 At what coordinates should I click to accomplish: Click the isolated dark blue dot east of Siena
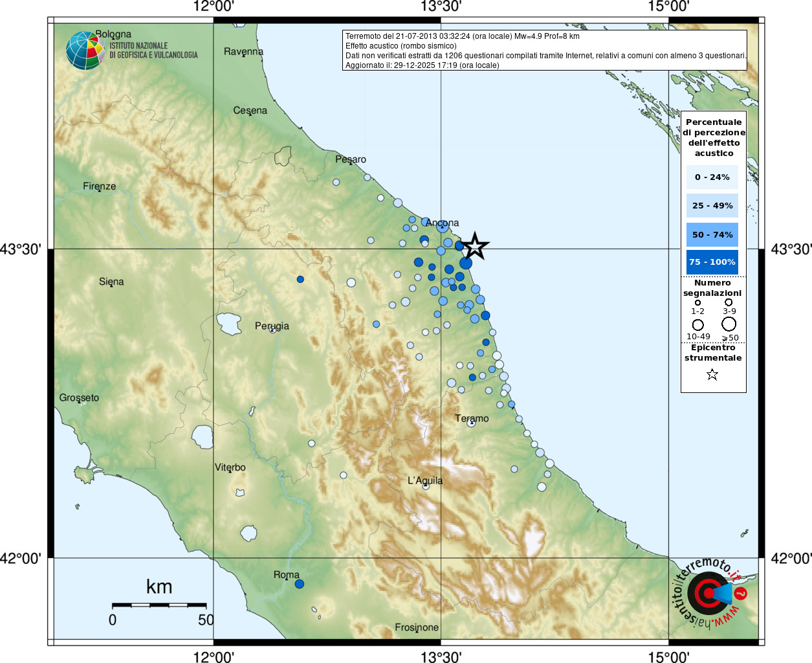(x=300, y=279)
